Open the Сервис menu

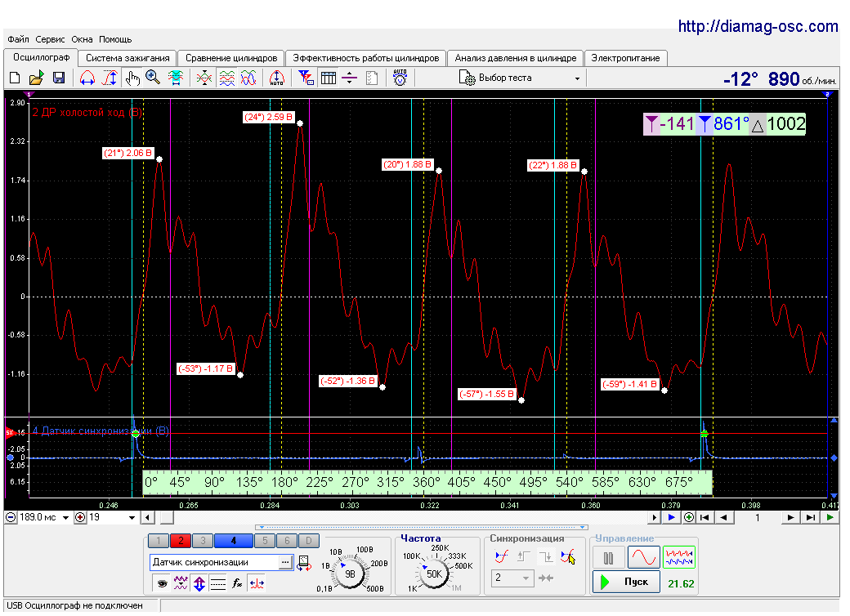tap(50, 39)
